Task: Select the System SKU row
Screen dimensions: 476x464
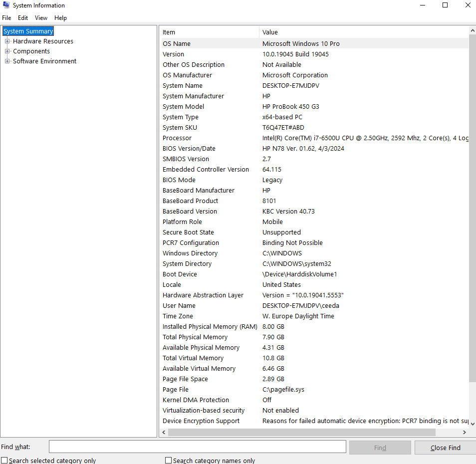Action: click(x=314, y=127)
